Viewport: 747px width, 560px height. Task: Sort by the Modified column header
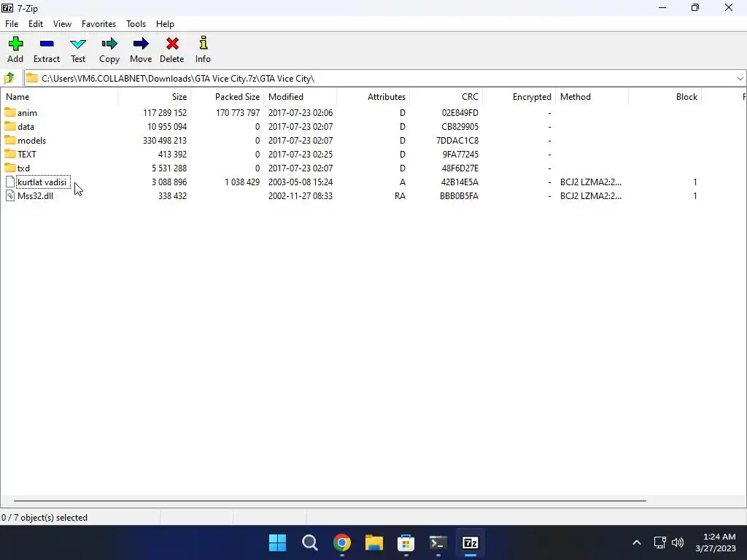pyautogui.click(x=300, y=97)
